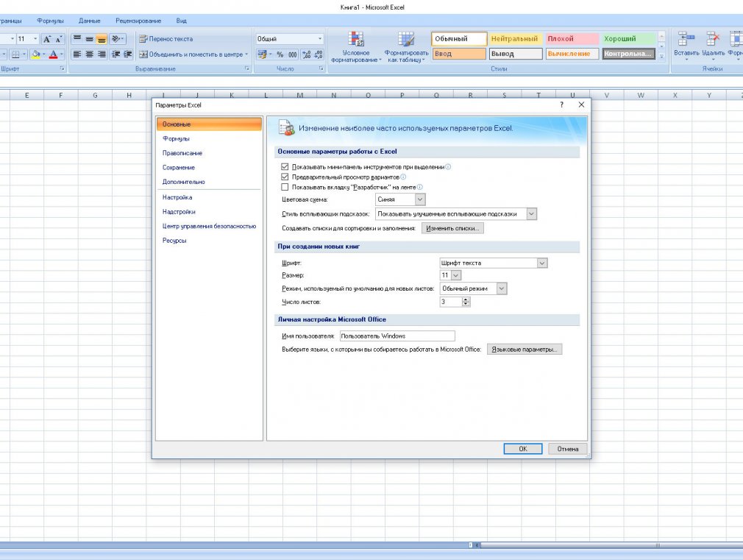Click the Число листов stepper up arrow

pyautogui.click(x=466, y=300)
